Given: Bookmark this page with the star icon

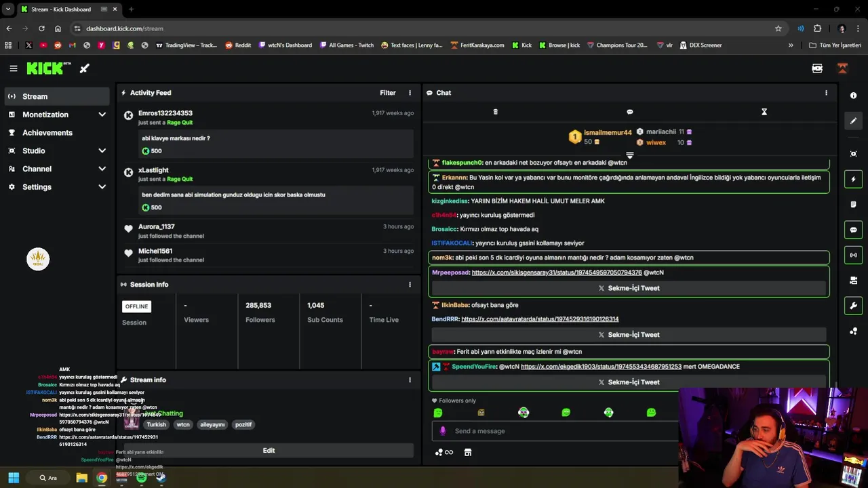Looking at the screenshot, I should [x=778, y=28].
